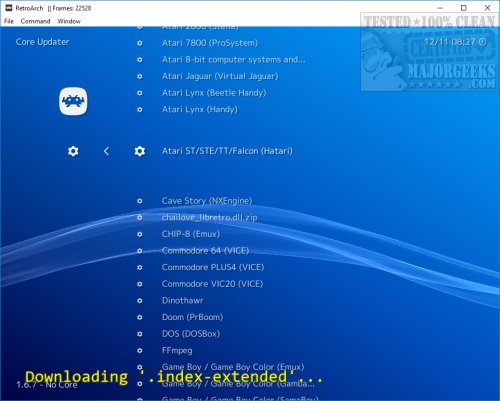Select Game Boy / Game Boy Color (Emux)

(233, 367)
